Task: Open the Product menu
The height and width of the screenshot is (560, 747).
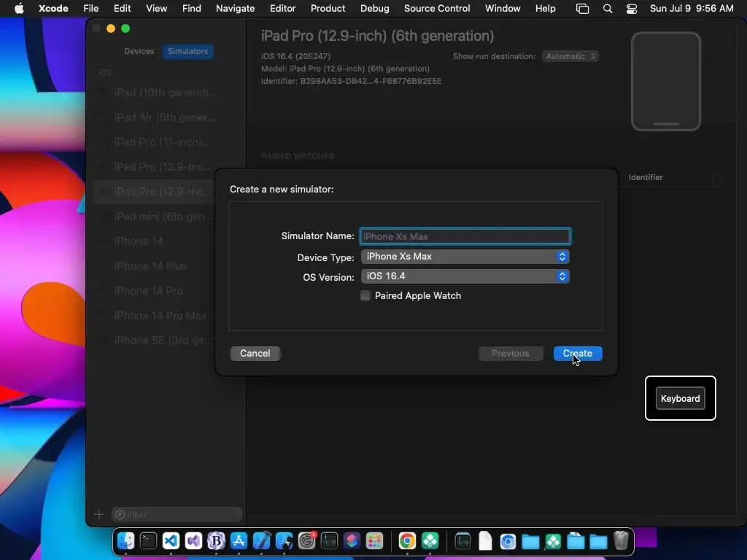Action: (328, 9)
